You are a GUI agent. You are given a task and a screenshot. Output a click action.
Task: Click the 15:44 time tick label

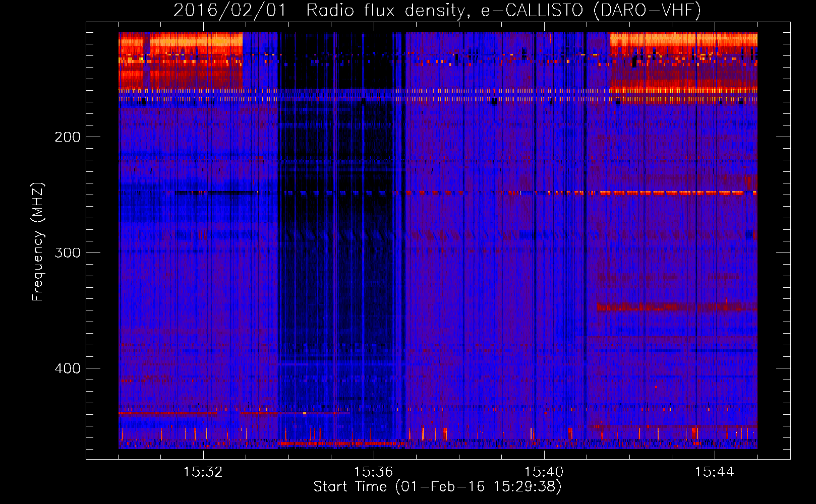(x=714, y=472)
